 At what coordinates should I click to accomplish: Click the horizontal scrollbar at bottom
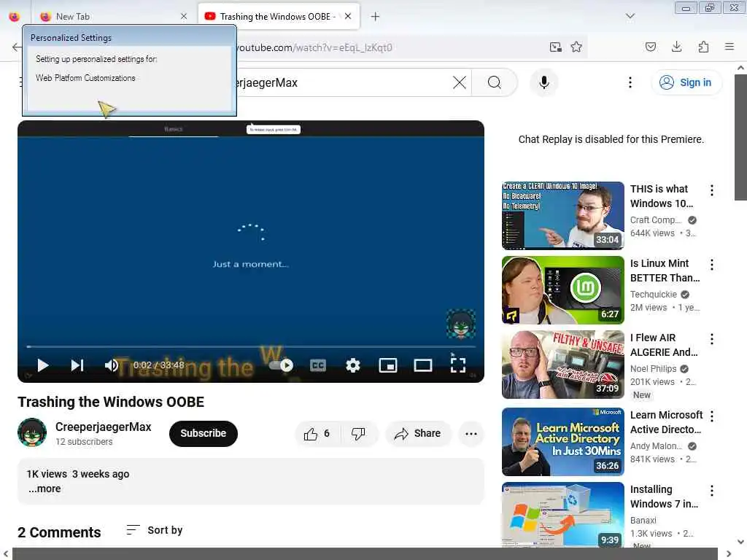[x=365, y=554]
